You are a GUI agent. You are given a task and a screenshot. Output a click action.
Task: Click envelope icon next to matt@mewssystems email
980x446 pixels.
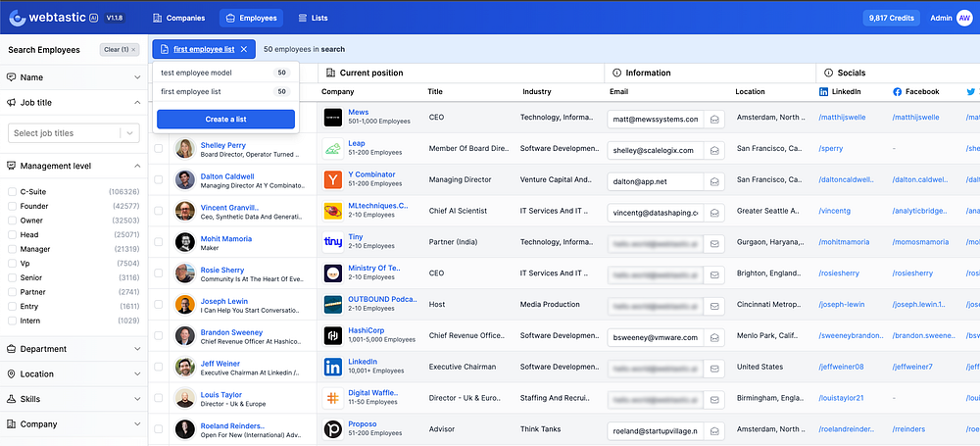coord(714,119)
